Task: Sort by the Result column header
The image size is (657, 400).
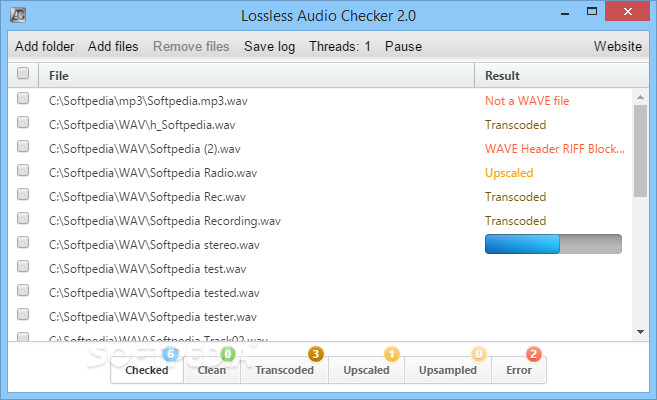Action: (x=561, y=76)
